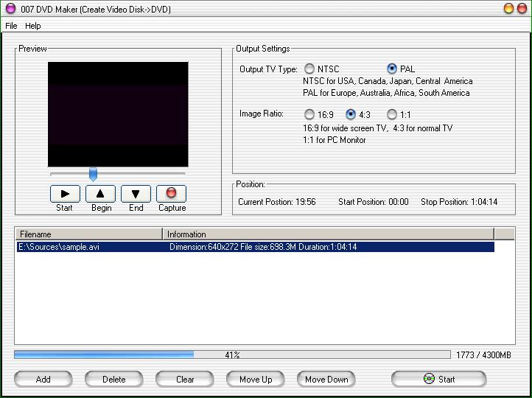Click the Add button
The height and width of the screenshot is (398, 532).
43,379
